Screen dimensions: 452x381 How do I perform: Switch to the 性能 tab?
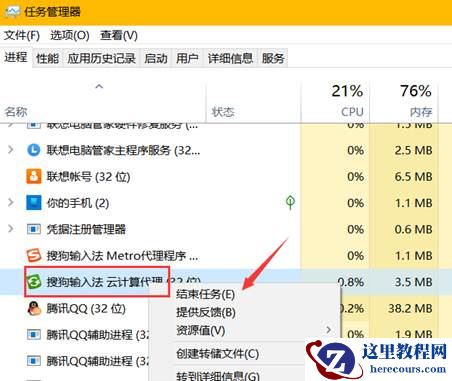pyautogui.click(x=47, y=58)
